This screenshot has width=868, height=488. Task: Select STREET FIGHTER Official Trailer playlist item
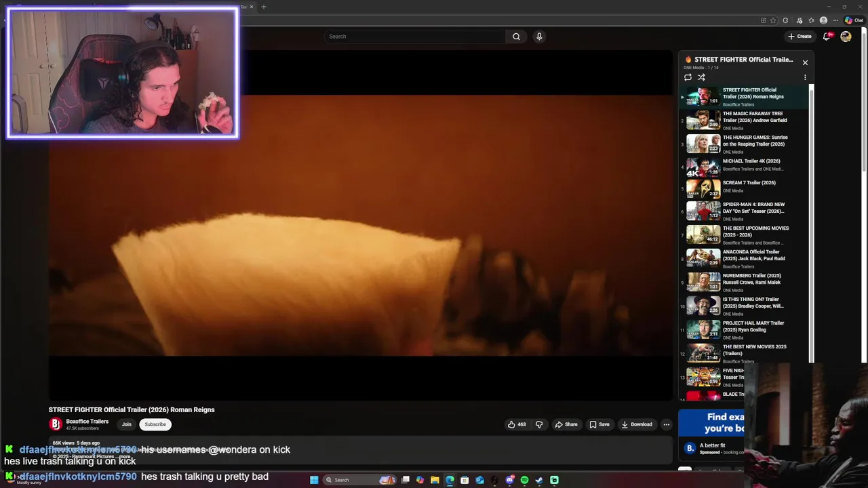pyautogui.click(x=745, y=97)
